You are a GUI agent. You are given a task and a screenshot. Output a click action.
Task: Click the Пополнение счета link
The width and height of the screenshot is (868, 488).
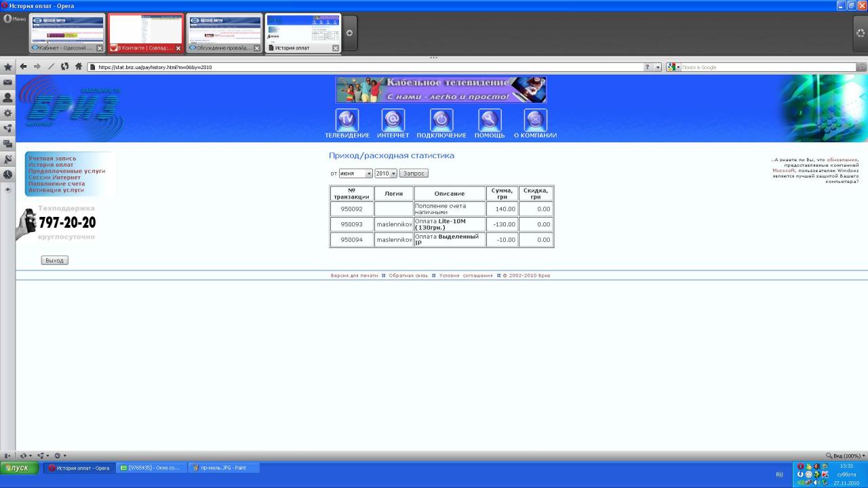pos(56,184)
